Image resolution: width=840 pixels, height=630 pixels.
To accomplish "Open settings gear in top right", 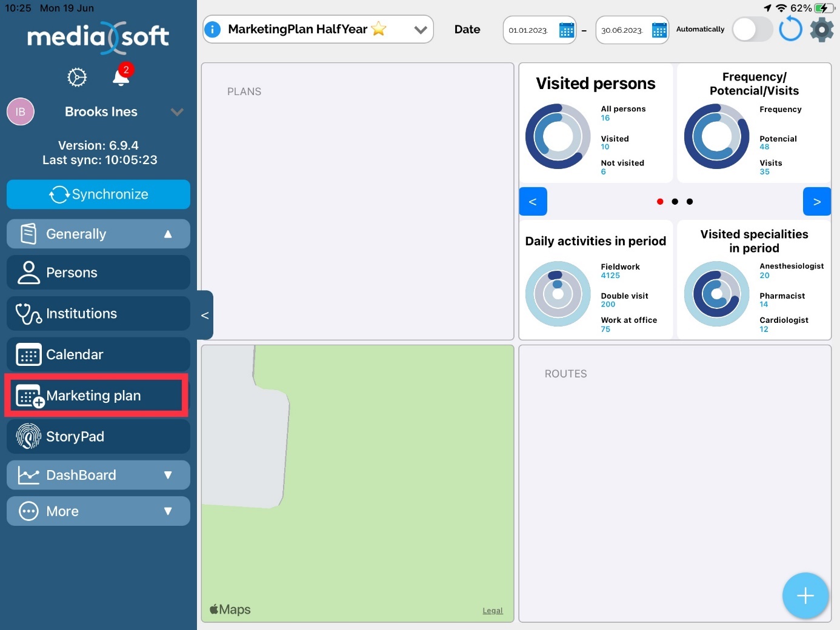I will 821,29.
